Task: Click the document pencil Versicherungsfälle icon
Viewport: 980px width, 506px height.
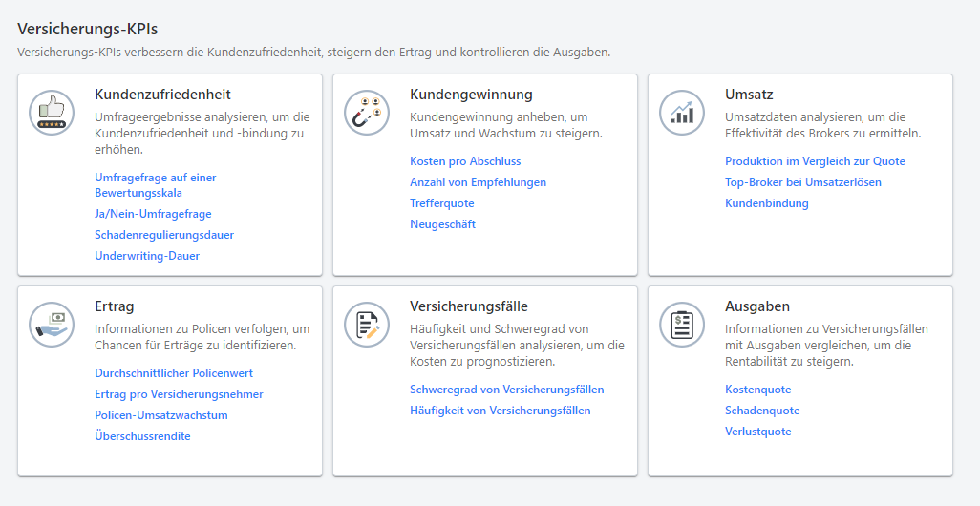Action: [367, 325]
